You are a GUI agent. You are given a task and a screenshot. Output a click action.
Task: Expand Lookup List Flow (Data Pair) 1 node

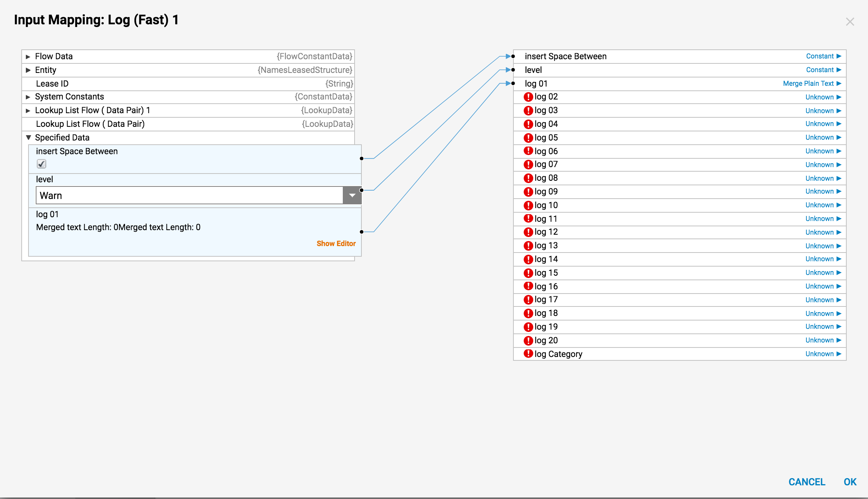[28, 111]
